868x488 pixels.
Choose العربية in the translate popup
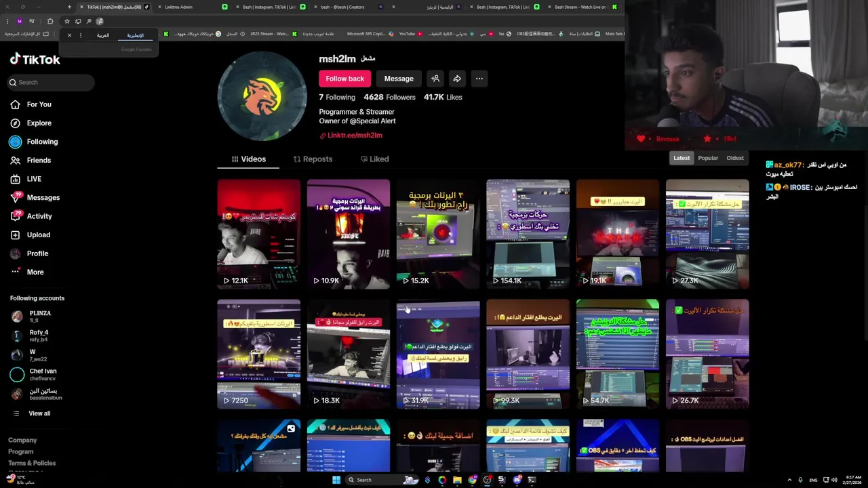click(103, 35)
